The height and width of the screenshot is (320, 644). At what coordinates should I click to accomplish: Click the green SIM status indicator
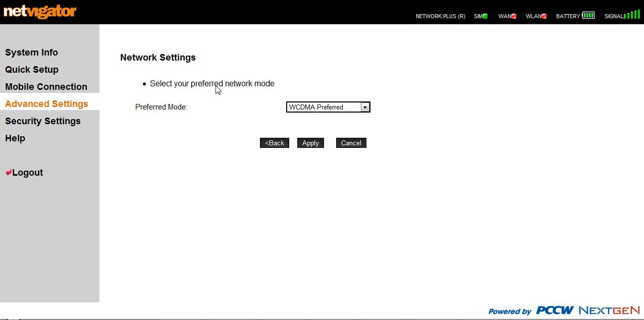tap(485, 16)
